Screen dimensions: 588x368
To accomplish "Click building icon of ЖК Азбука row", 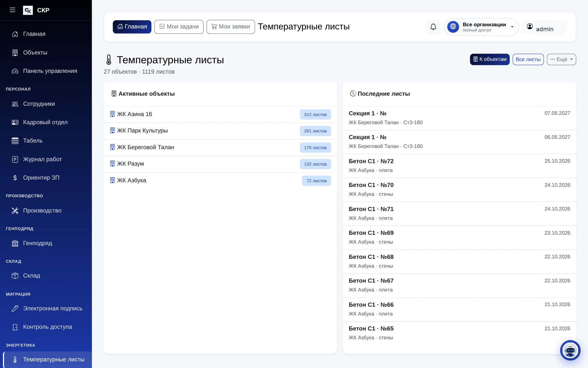I will point(112,180).
